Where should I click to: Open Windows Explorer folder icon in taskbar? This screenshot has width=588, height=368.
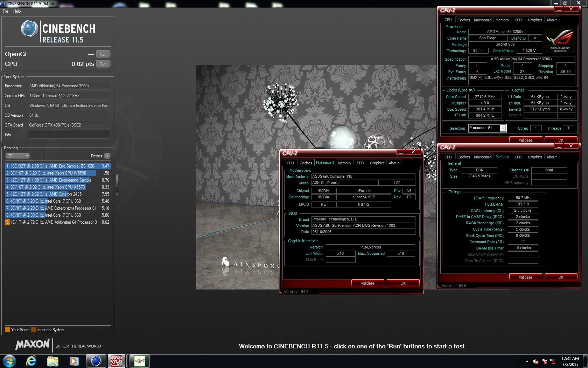(52, 361)
